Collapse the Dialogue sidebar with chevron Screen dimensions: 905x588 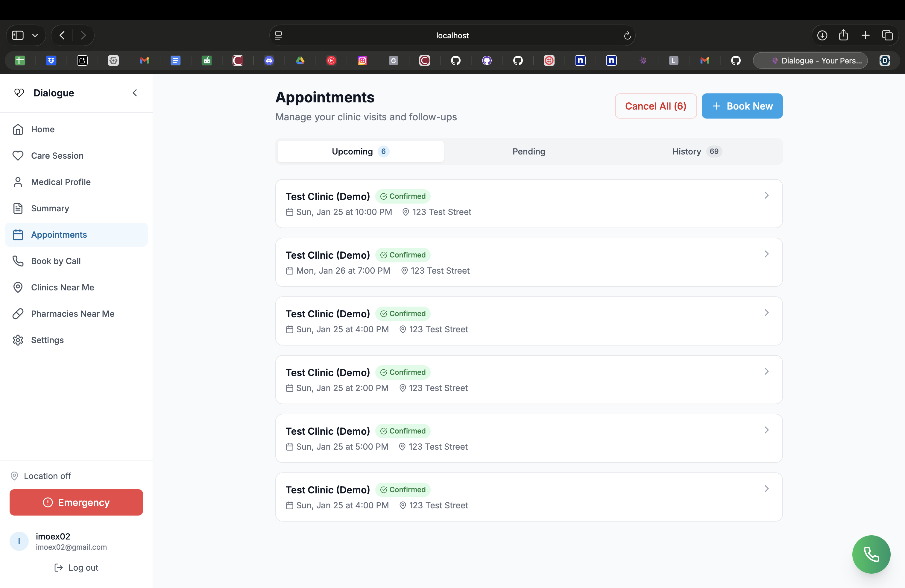pyautogui.click(x=135, y=93)
